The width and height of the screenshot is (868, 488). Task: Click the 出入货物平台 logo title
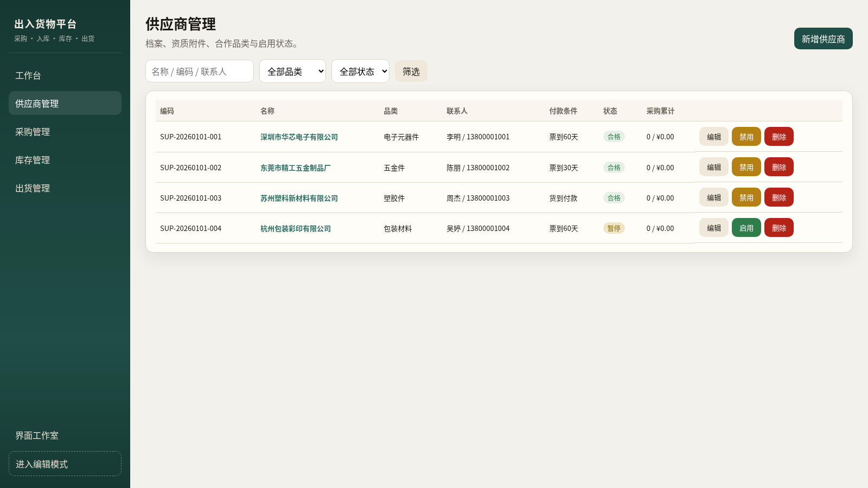[x=45, y=24]
